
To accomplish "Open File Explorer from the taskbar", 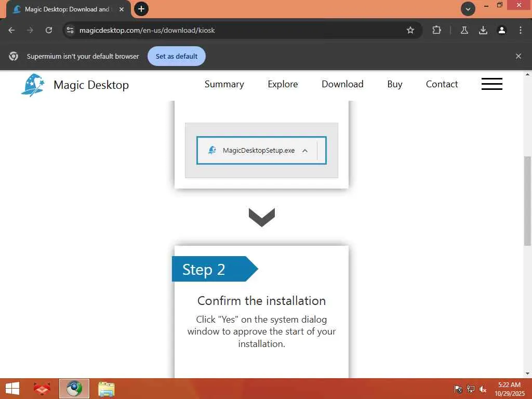I will coord(107,389).
